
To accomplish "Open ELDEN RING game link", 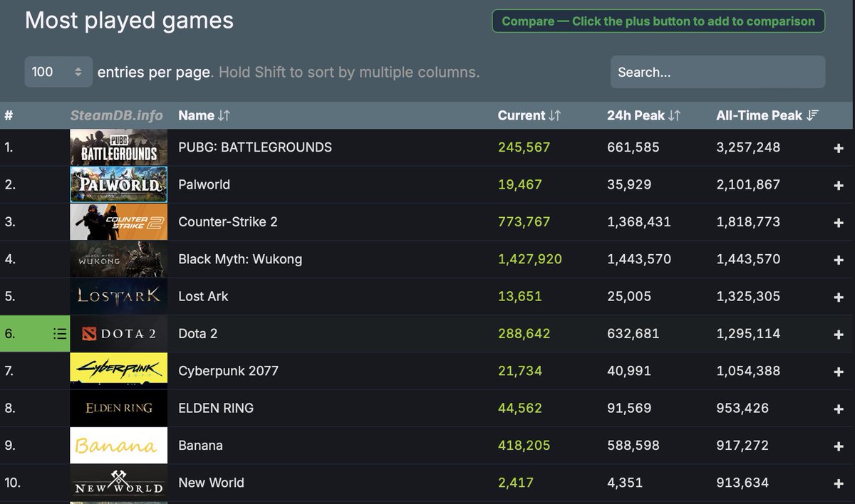I will coord(216,408).
